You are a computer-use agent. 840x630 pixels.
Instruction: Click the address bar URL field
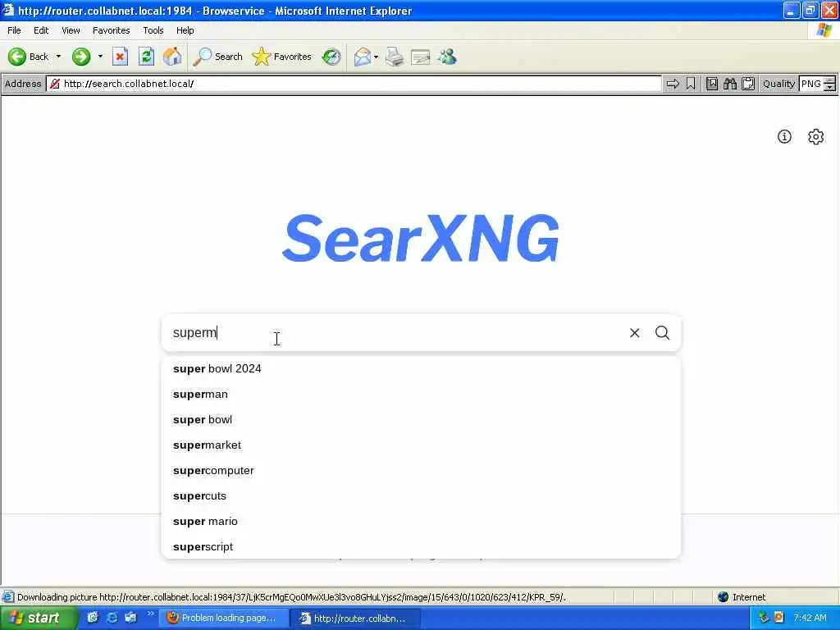click(354, 84)
